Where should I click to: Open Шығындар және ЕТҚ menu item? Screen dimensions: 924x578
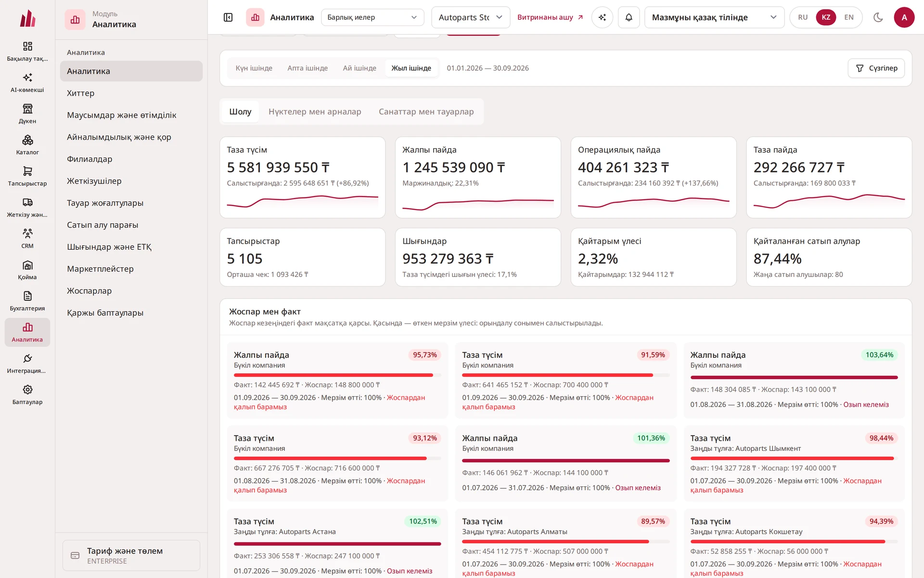point(131,247)
